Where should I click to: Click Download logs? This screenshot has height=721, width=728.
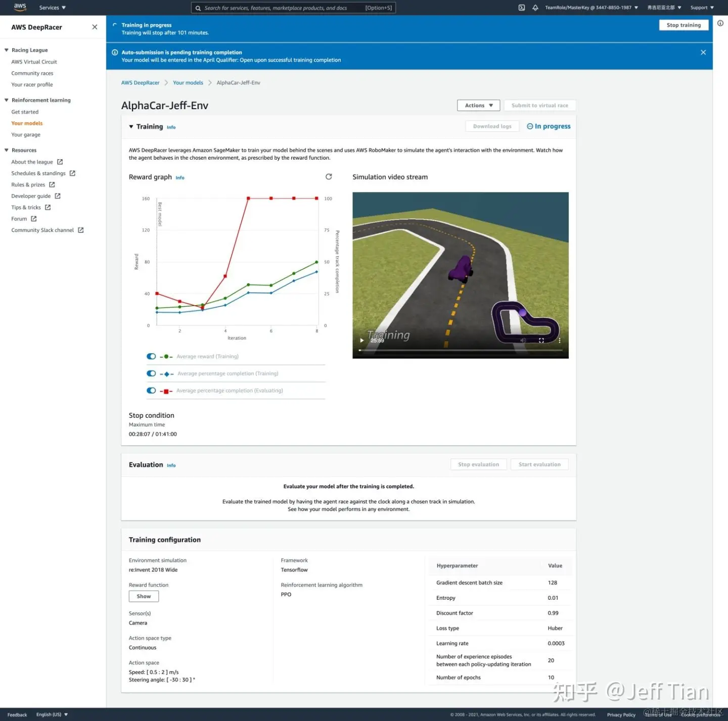click(x=492, y=126)
